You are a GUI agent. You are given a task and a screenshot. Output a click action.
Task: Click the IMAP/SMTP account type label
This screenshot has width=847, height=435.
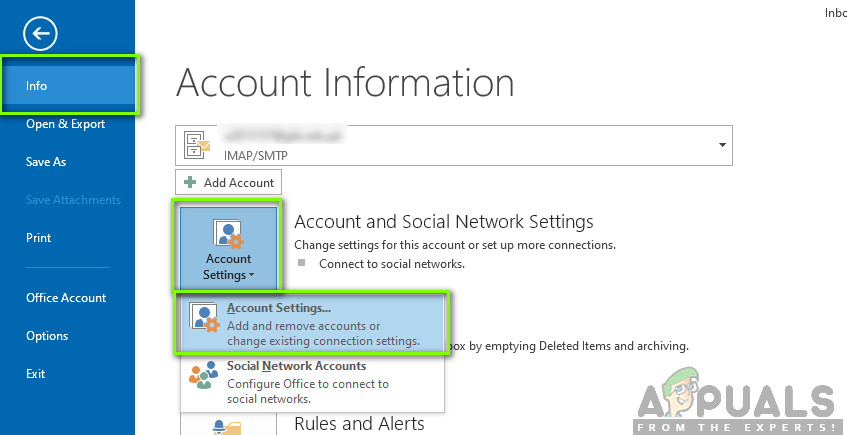tap(256, 156)
